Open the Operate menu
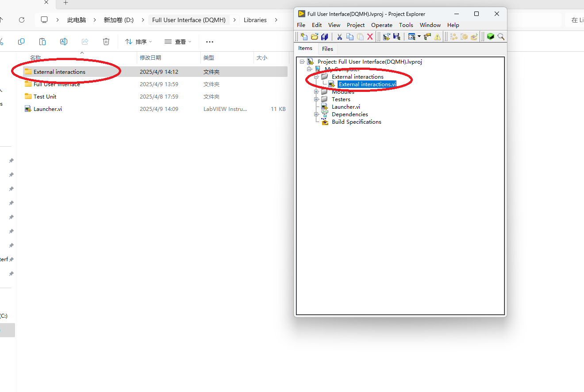Image resolution: width=584 pixels, height=392 pixels. point(381,25)
